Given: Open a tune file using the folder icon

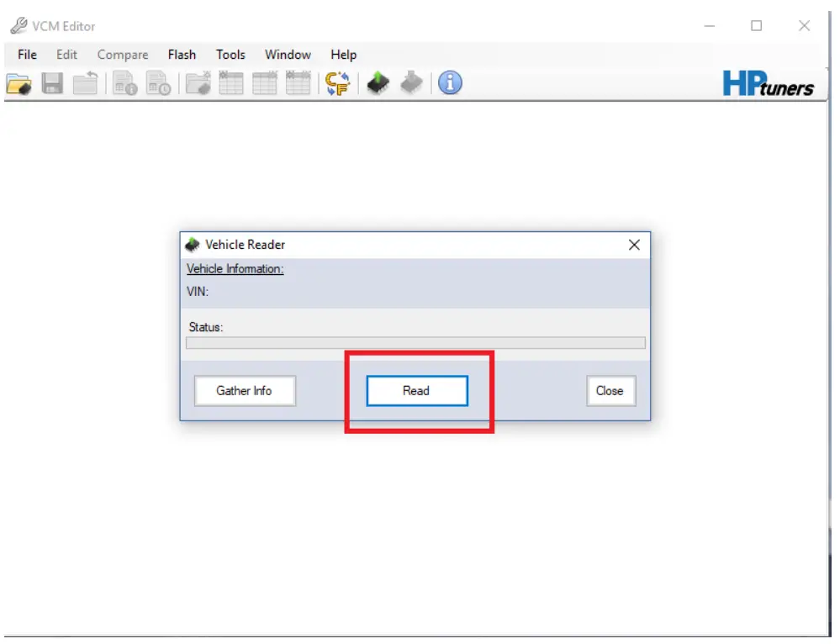Looking at the screenshot, I should tap(19, 82).
